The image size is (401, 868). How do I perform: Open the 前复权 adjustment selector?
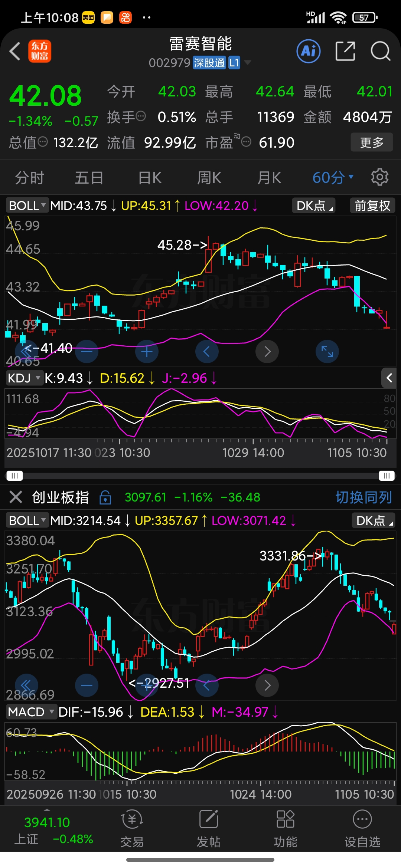coord(372,206)
